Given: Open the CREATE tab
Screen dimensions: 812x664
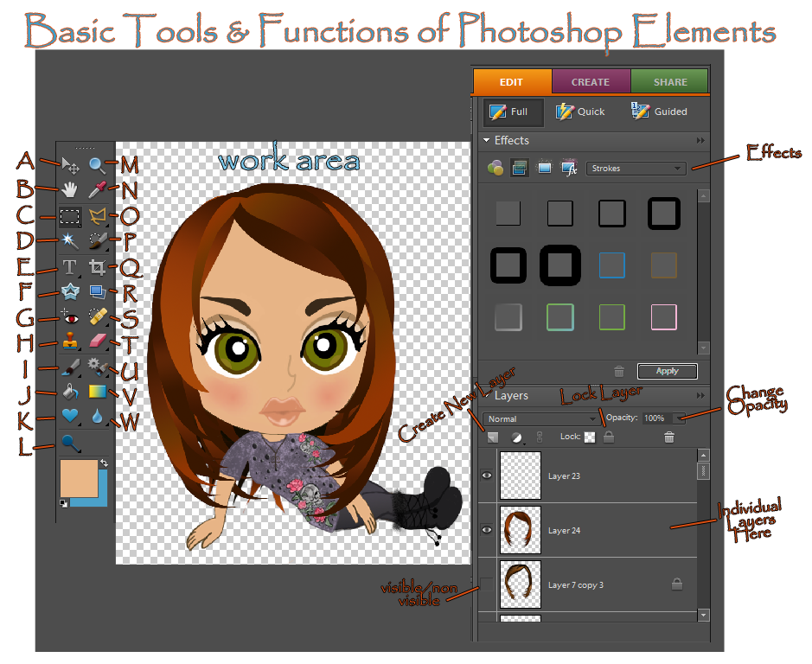Looking at the screenshot, I should [x=591, y=82].
